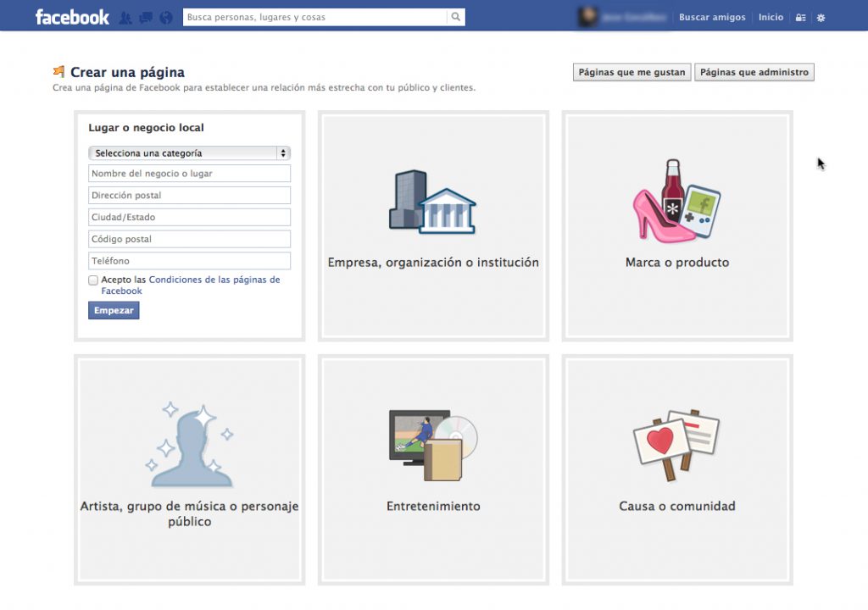Screen dimensions: 868x610
Task: Go to Buscar amigos
Action: [x=712, y=17]
